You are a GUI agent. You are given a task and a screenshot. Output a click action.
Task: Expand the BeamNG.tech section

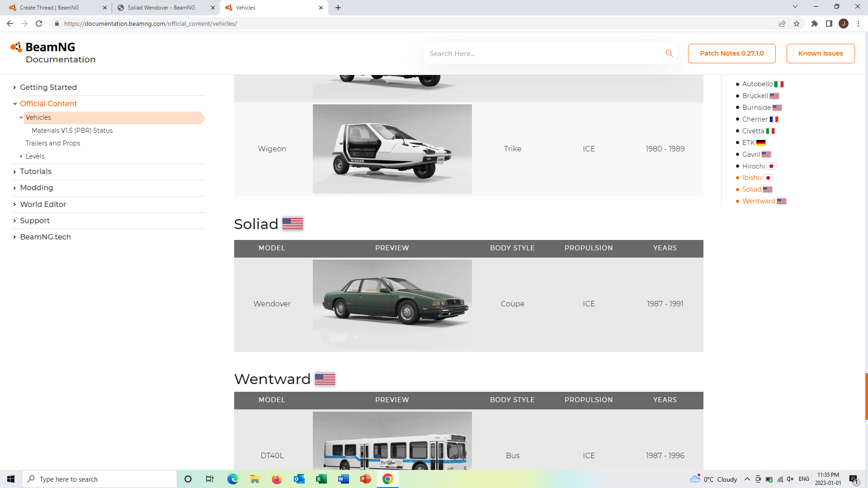pos(14,237)
